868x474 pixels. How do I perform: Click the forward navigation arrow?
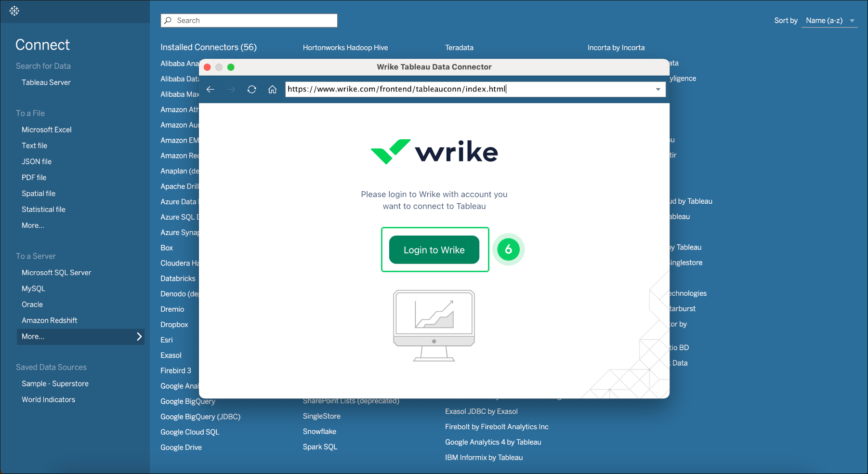231,89
